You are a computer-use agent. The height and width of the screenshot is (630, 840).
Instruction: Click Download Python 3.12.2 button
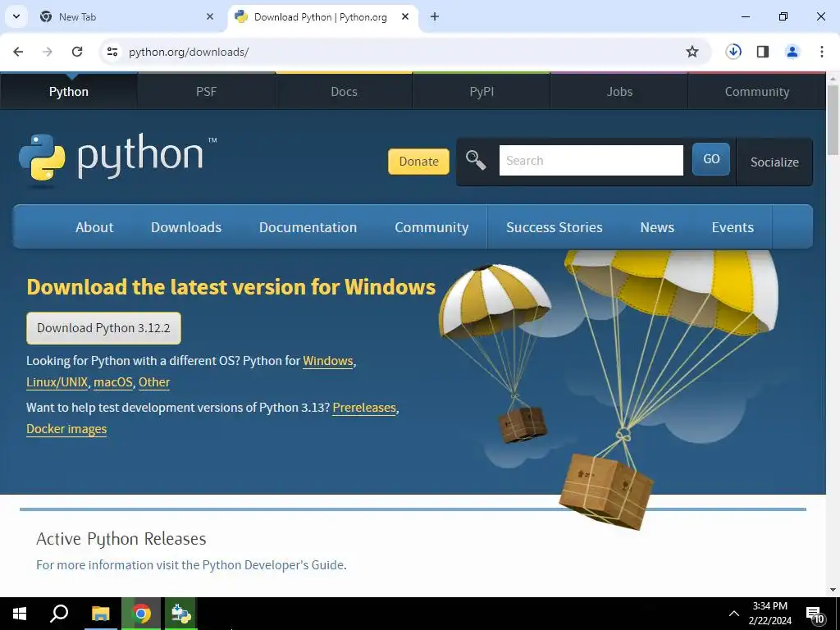[x=103, y=328]
